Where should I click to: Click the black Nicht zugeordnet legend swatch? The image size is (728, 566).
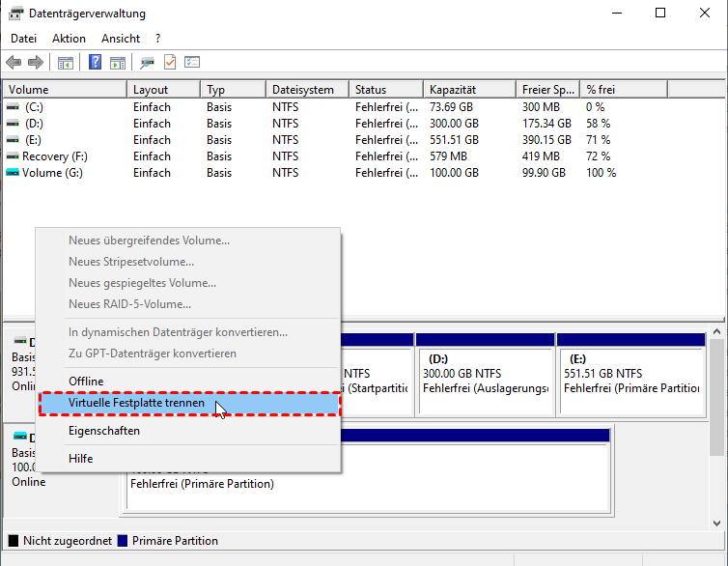pyautogui.click(x=14, y=541)
